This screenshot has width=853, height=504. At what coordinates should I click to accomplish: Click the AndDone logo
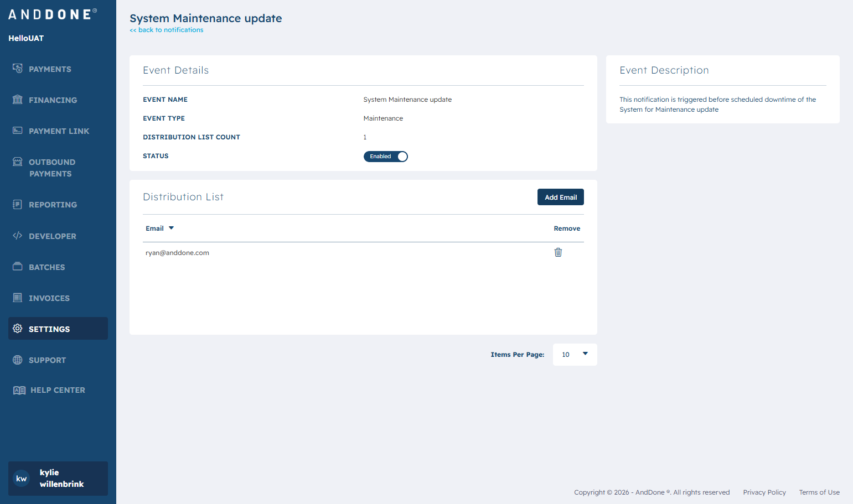(53, 14)
